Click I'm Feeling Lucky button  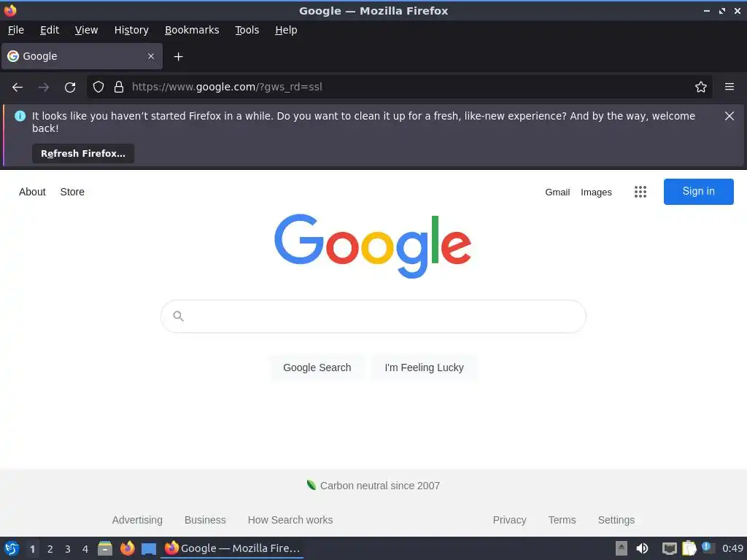click(424, 367)
